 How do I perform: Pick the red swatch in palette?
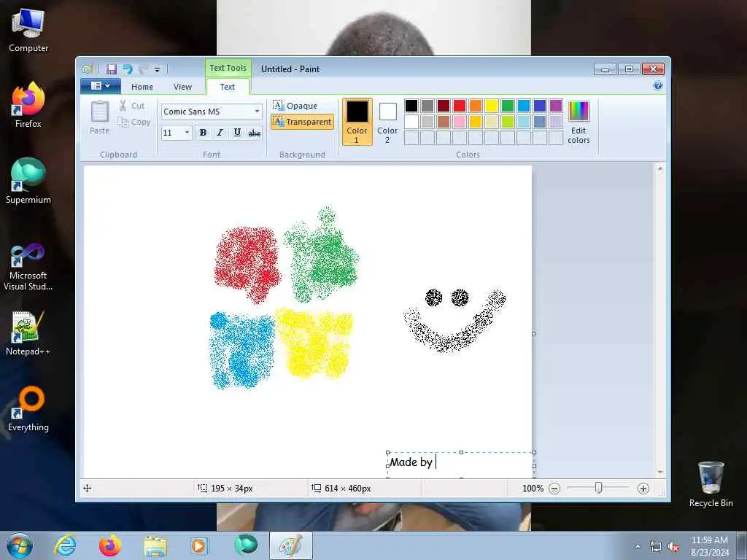(460, 105)
